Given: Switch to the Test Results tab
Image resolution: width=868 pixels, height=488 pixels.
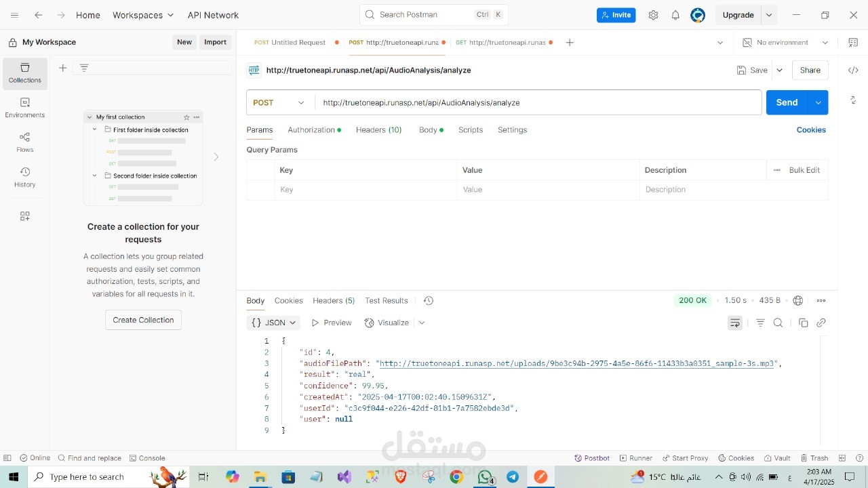Looking at the screenshot, I should [x=387, y=301].
